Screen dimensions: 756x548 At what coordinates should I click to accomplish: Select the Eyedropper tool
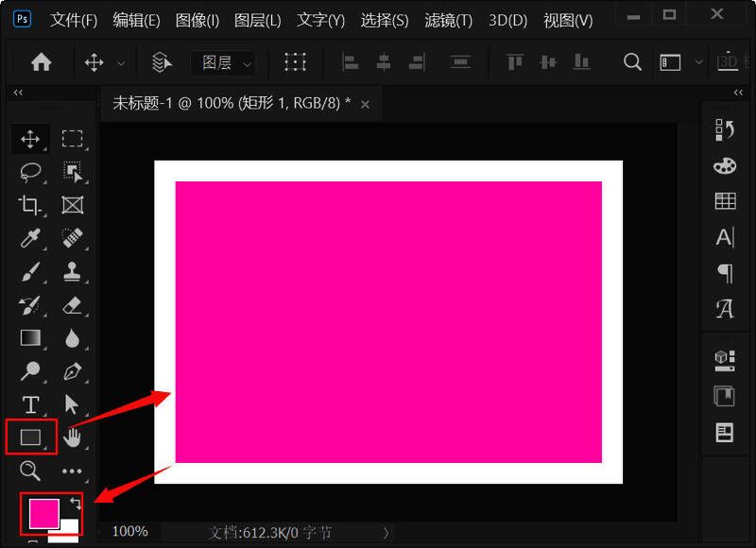[29, 238]
